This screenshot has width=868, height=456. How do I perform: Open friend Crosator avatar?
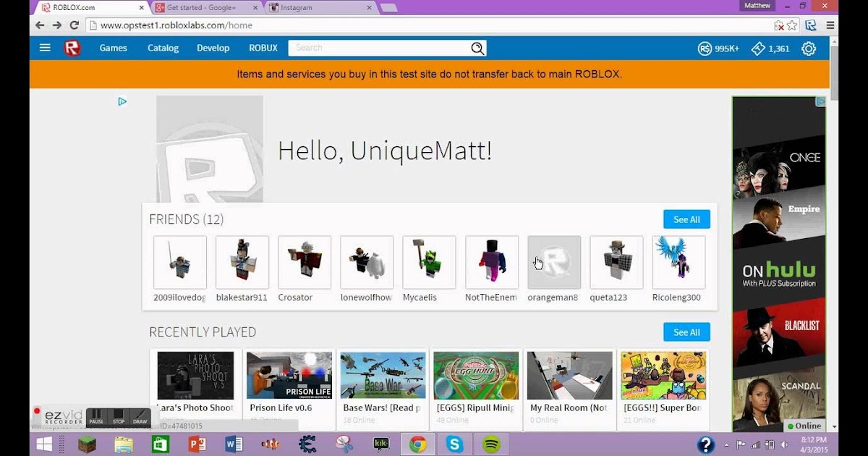[305, 262]
